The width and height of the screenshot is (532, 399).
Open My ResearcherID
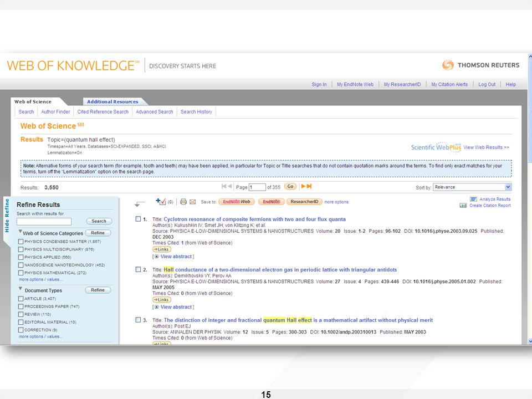point(402,84)
